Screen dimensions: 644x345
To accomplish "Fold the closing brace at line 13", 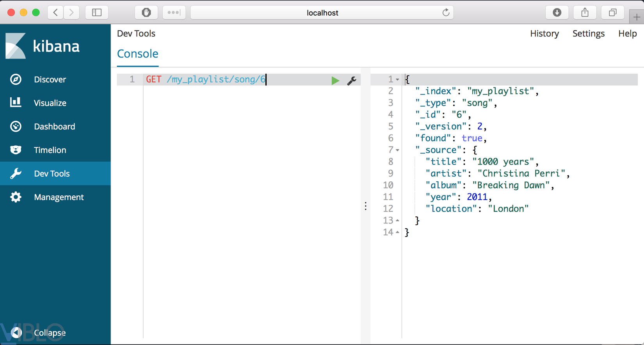I will [397, 221].
